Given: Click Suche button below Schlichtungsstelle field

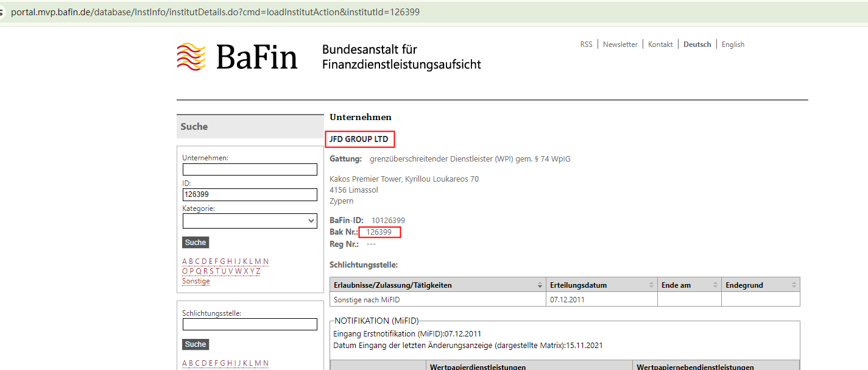Looking at the screenshot, I should (x=196, y=344).
